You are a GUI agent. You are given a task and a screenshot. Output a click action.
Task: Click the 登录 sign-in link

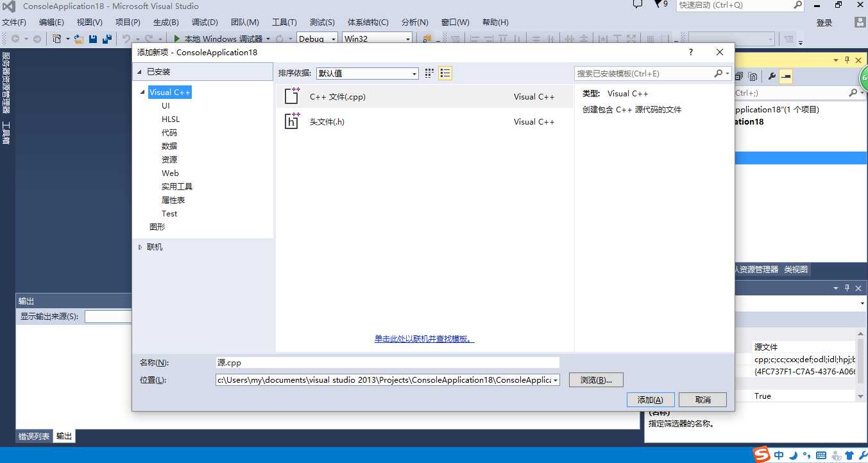coord(824,23)
